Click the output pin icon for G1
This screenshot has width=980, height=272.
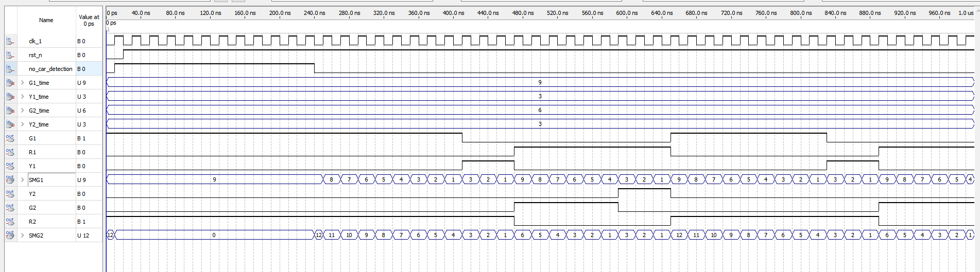tap(10, 138)
